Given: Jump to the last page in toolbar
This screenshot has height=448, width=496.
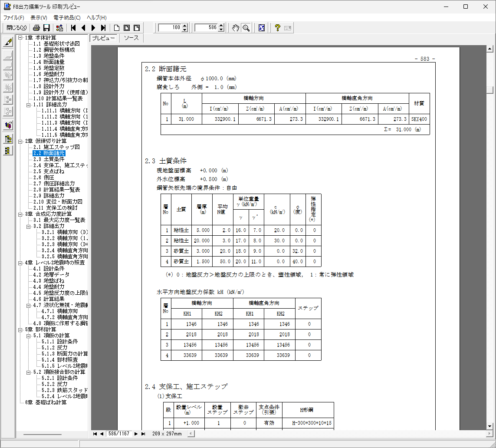Looking at the screenshot, I should click(103, 28).
